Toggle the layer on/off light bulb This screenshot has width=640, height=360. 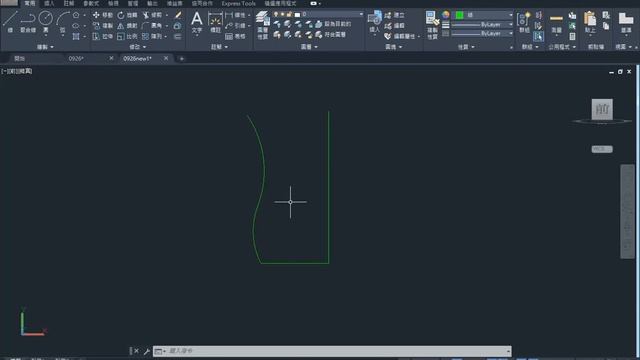(x=276, y=14)
